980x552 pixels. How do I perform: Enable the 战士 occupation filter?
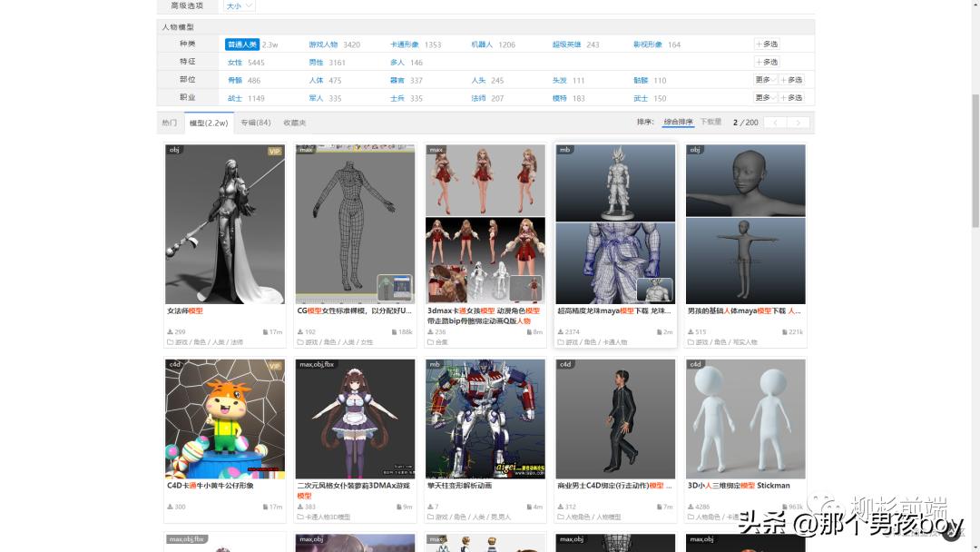(x=234, y=97)
